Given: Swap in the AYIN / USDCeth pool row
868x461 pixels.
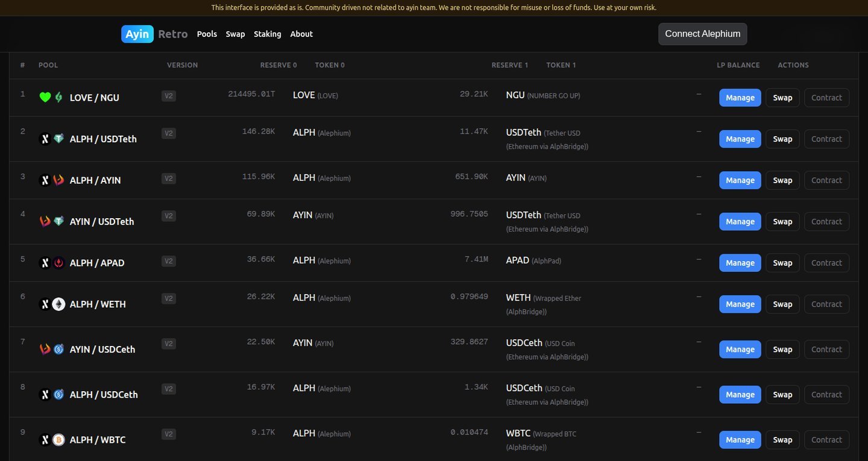Looking at the screenshot, I should tap(783, 350).
